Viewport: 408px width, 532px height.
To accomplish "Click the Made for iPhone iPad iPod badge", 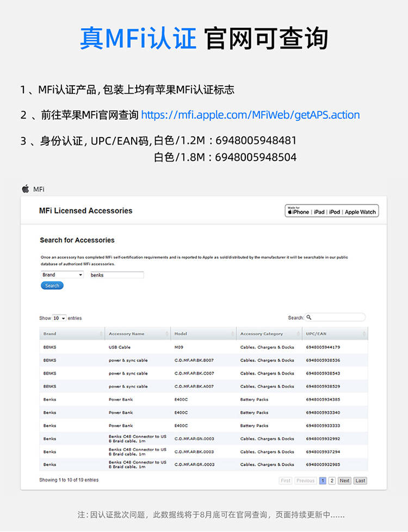I will [332, 211].
